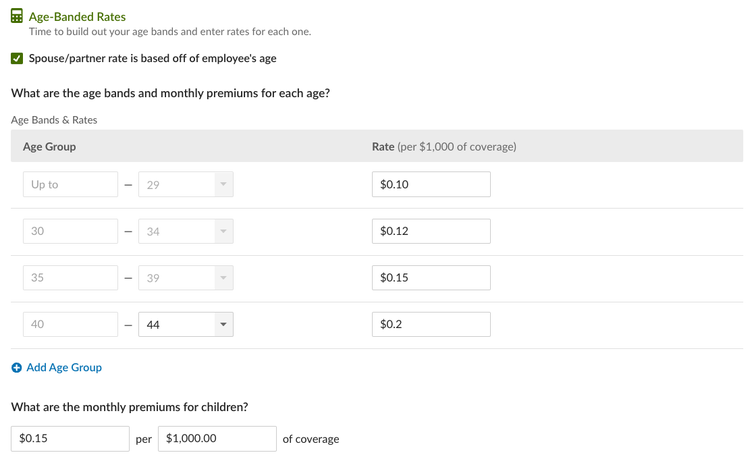Select the children's premium $0.15 field

[70, 439]
